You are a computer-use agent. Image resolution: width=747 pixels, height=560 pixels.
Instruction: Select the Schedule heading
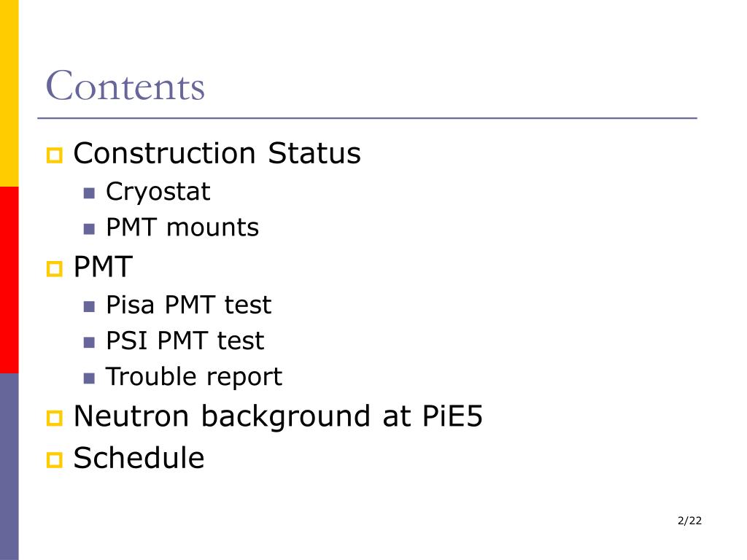point(139,458)
